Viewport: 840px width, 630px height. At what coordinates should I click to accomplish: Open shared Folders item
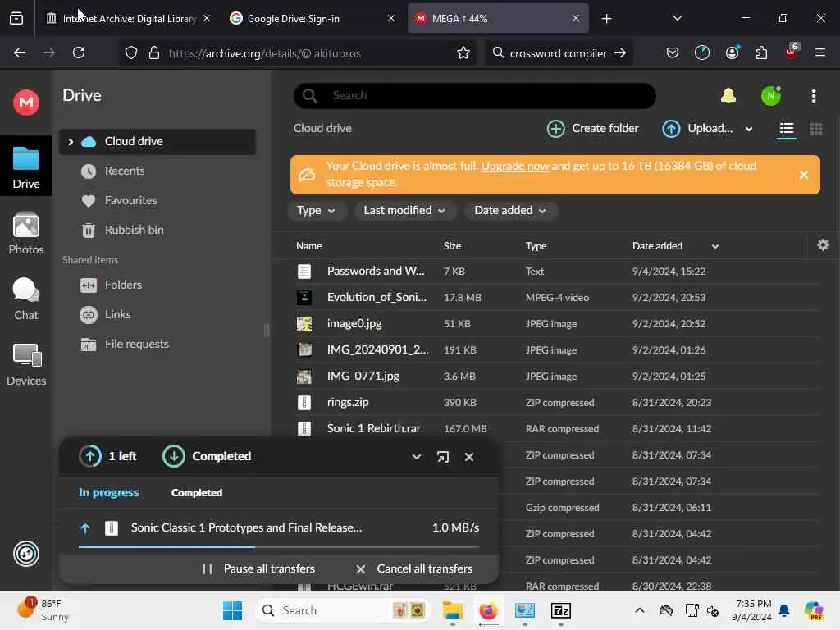tap(123, 285)
